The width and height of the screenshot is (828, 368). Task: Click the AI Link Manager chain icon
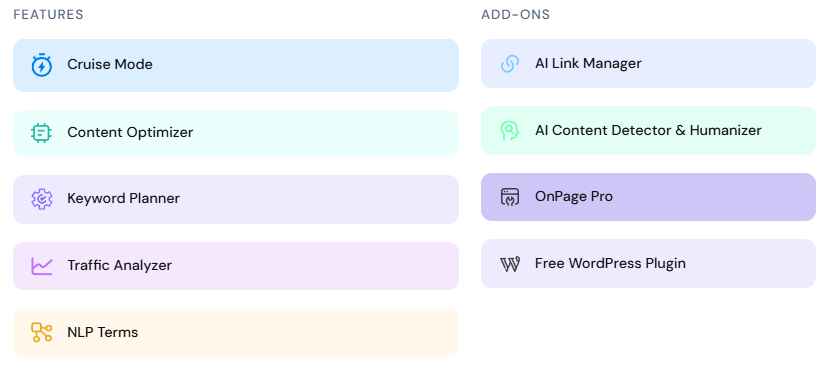click(510, 63)
